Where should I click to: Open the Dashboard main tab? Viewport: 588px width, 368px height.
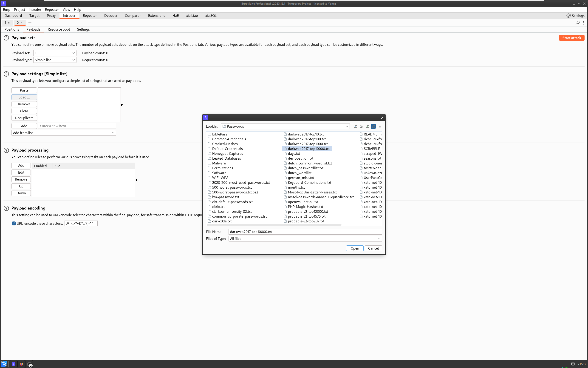coord(13,16)
